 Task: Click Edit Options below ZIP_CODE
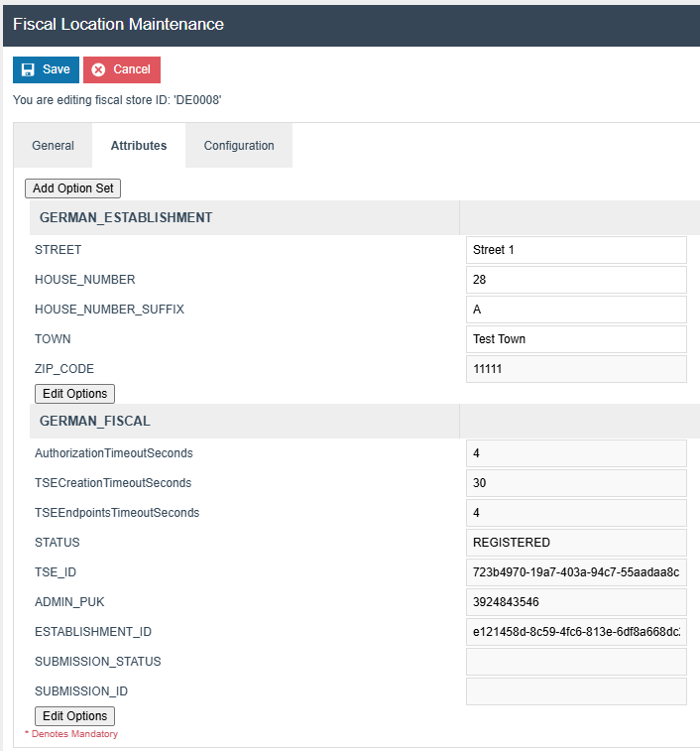pyautogui.click(x=74, y=394)
